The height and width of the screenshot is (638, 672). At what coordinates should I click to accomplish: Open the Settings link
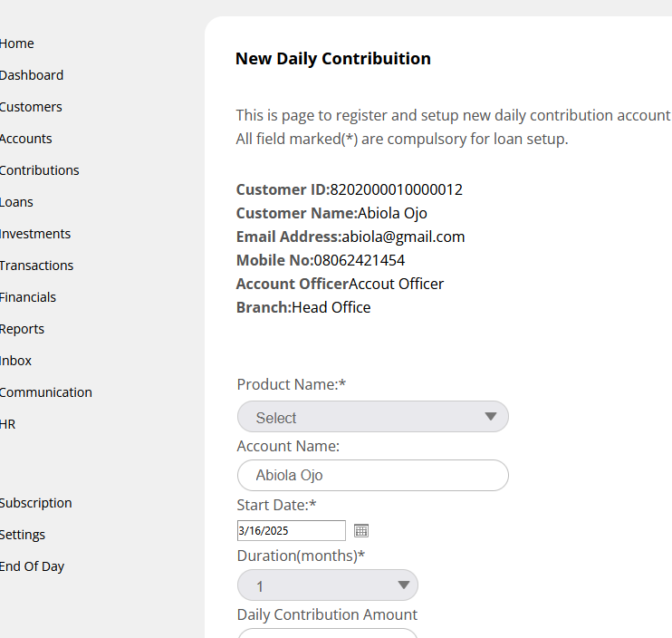23,535
